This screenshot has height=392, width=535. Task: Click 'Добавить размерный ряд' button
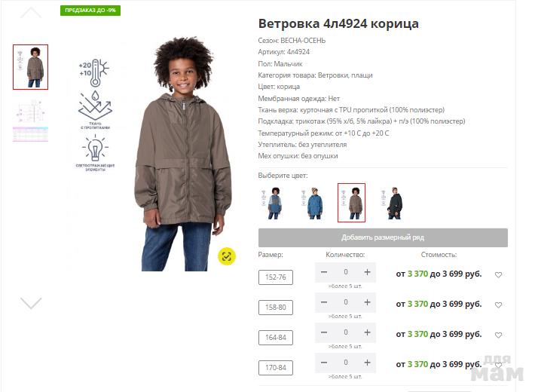tap(383, 237)
